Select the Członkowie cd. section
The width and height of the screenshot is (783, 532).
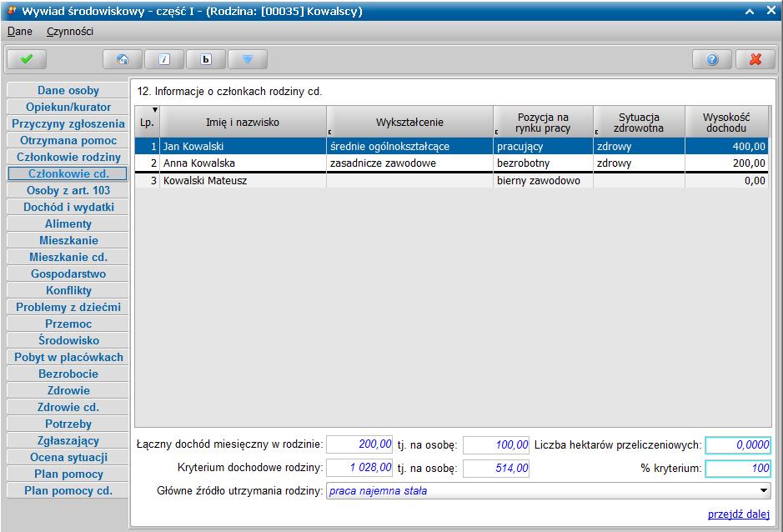pyautogui.click(x=68, y=173)
